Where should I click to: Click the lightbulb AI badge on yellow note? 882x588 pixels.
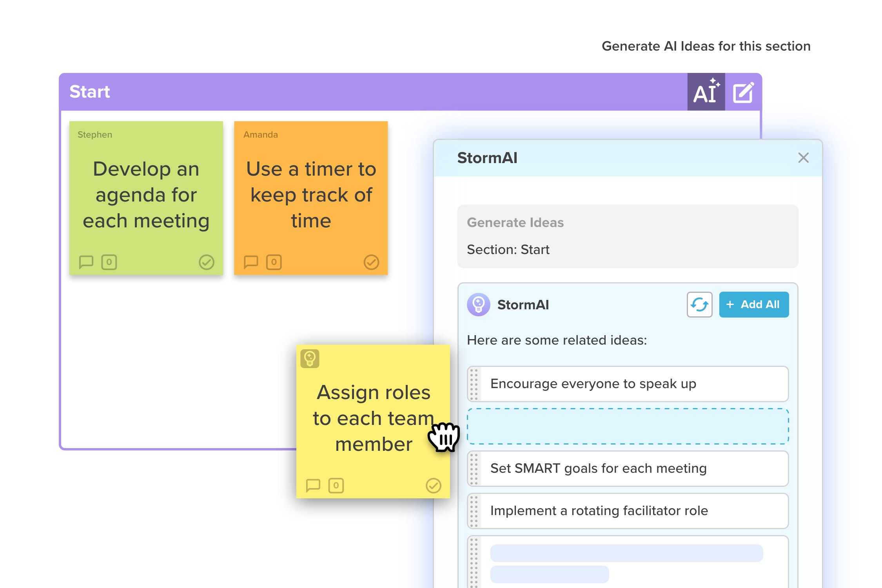[310, 358]
